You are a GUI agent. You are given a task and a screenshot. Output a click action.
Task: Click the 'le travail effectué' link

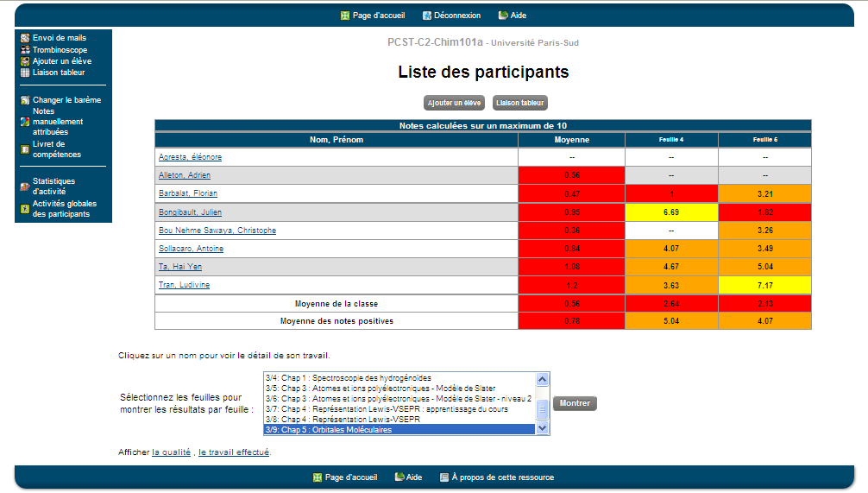coord(234,452)
